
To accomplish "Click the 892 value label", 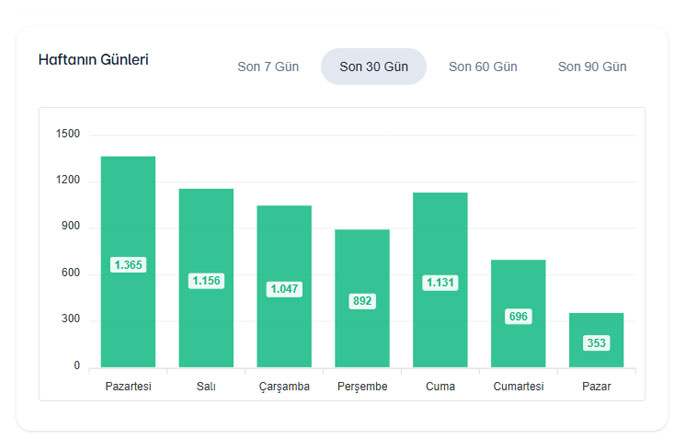I will pos(362,301).
